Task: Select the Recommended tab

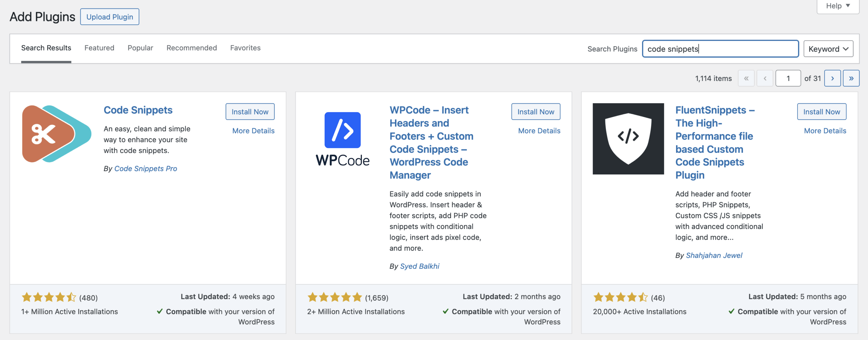Action: click(x=192, y=48)
